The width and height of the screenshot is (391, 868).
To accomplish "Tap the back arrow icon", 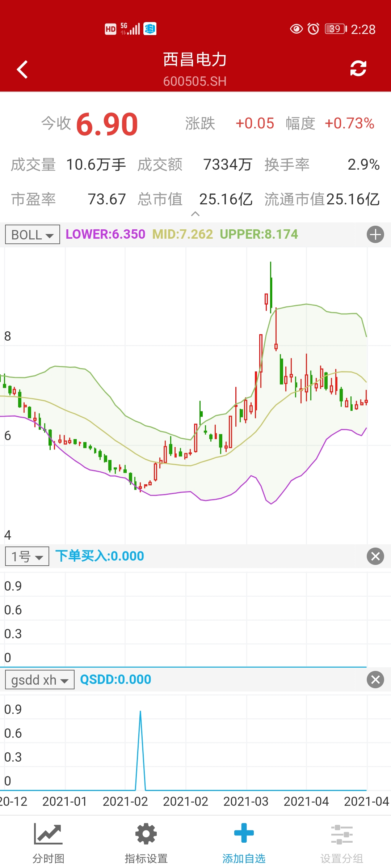I will point(22,69).
